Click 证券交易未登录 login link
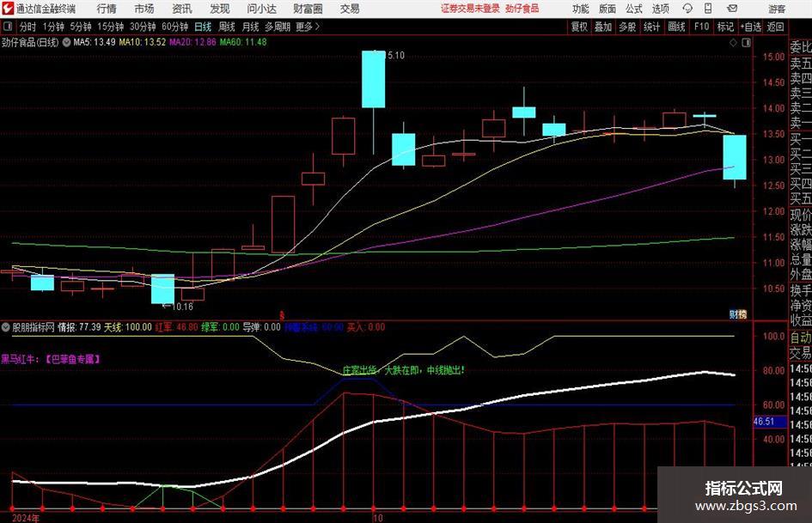Image resolution: width=812 pixels, height=523 pixels. coord(470,9)
